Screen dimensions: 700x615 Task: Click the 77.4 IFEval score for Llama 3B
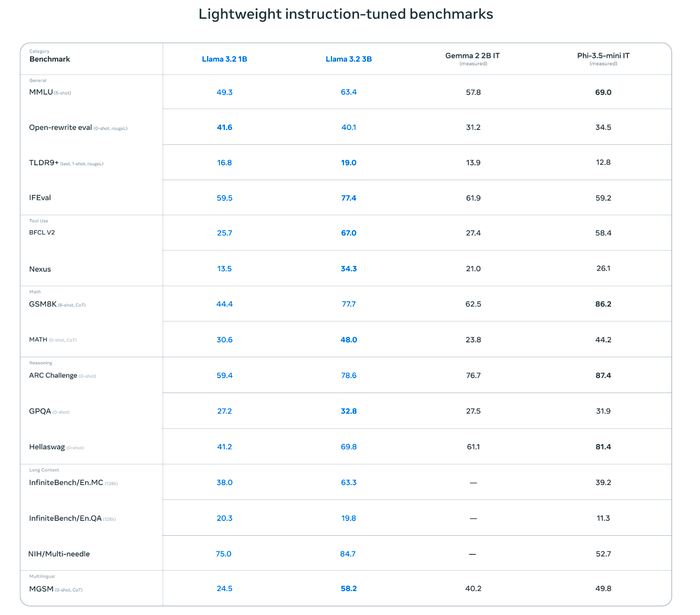[348, 198]
